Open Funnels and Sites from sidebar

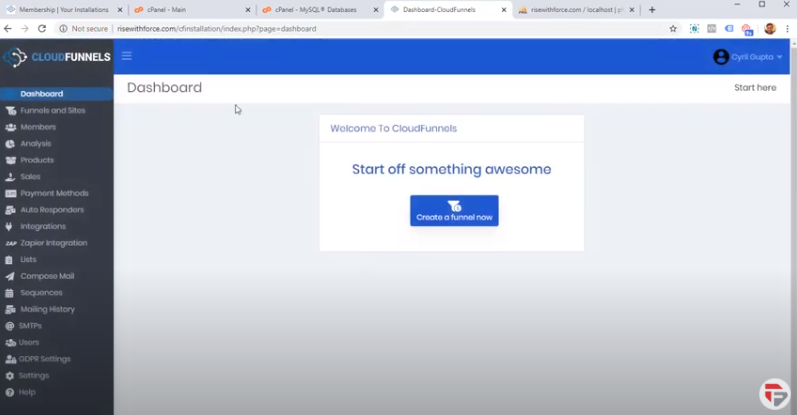[x=52, y=110]
